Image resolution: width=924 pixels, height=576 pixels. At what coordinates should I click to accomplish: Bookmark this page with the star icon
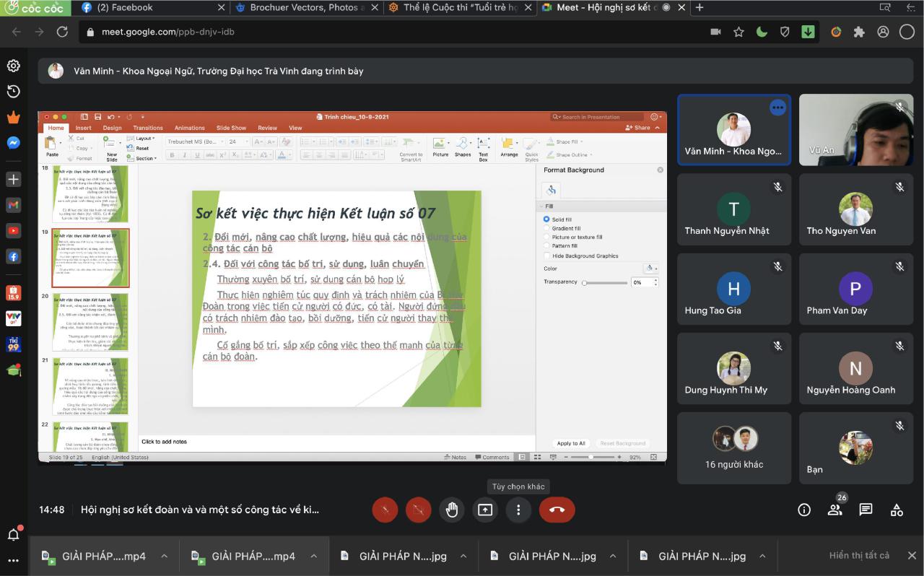coord(738,32)
